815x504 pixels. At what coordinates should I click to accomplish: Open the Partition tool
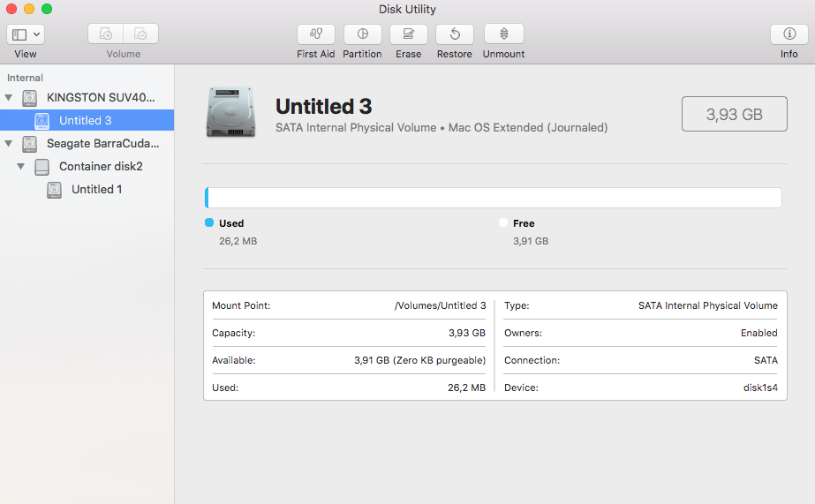tap(362, 34)
